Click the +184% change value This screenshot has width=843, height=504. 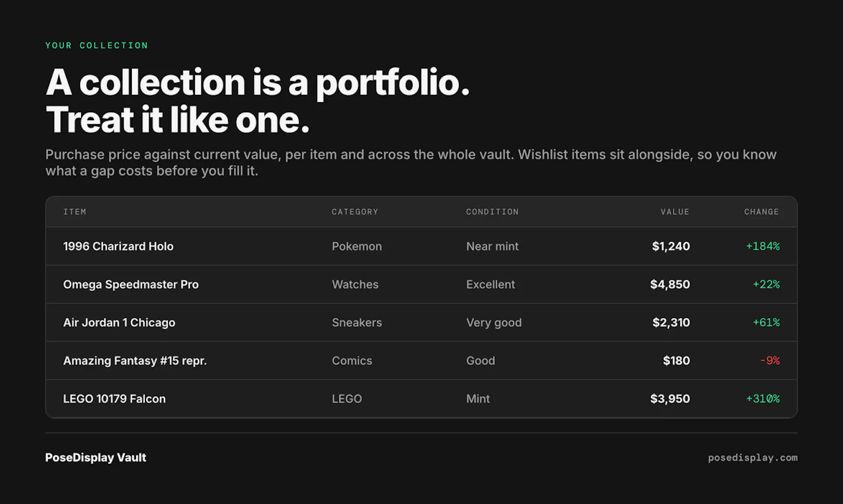point(762,246)
